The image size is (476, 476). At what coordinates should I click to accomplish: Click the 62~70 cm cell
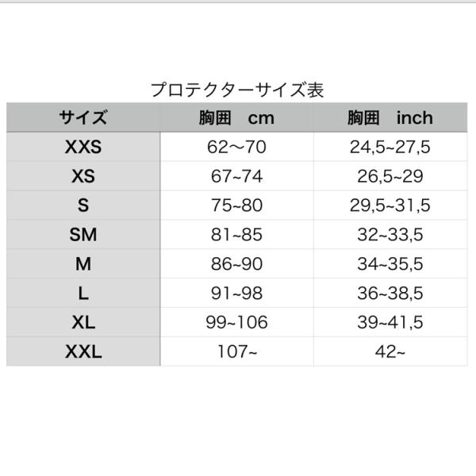point(236,147)
